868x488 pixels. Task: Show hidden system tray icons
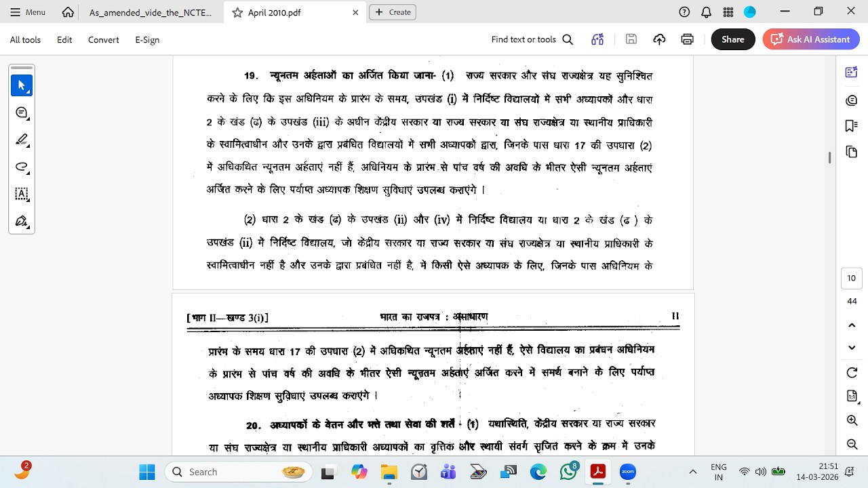pos(692,472)
